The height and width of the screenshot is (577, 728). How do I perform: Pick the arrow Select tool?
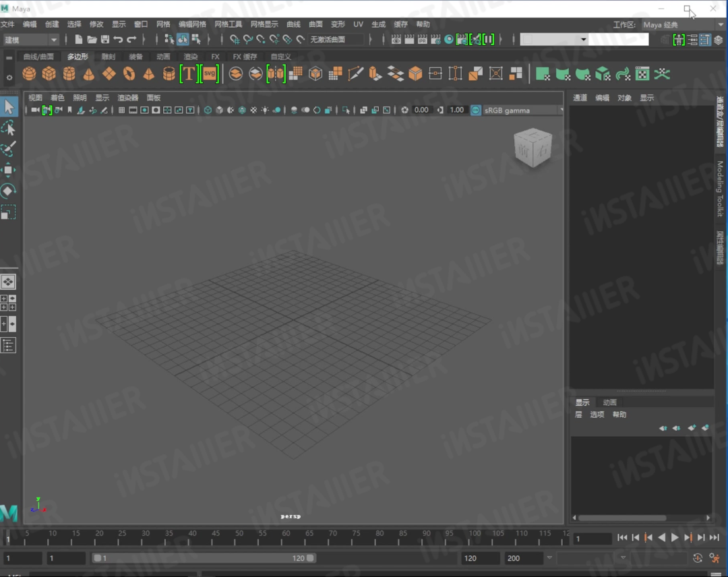[x=9, y=107]
